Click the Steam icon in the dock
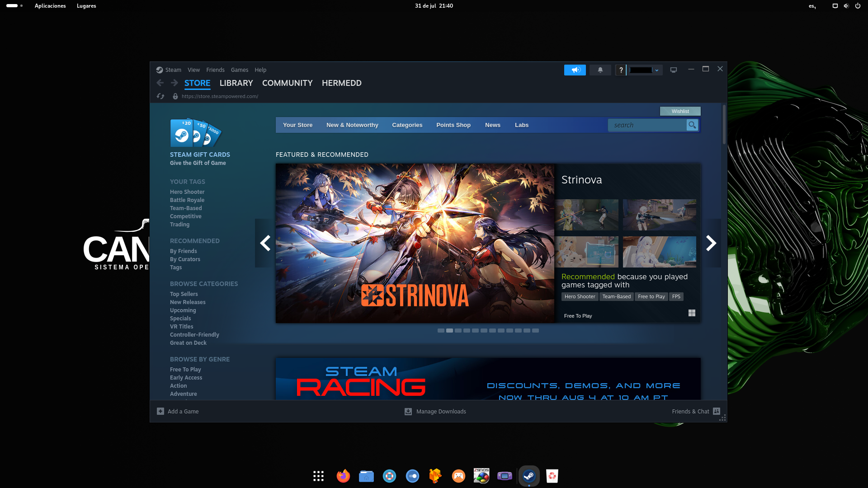Image resolution: width=868 pixels, height=488 pixels. click(x=529, y=476)
